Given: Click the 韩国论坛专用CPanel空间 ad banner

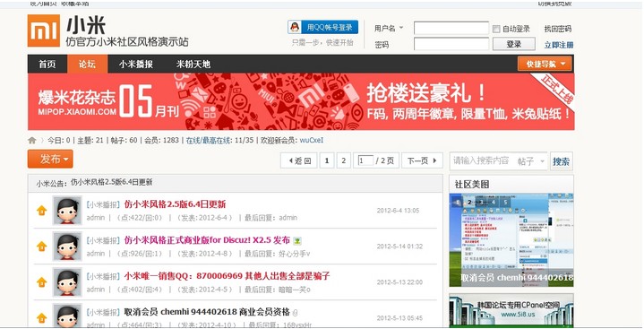Looking at the screenshot, I should (x=511, y=310).
